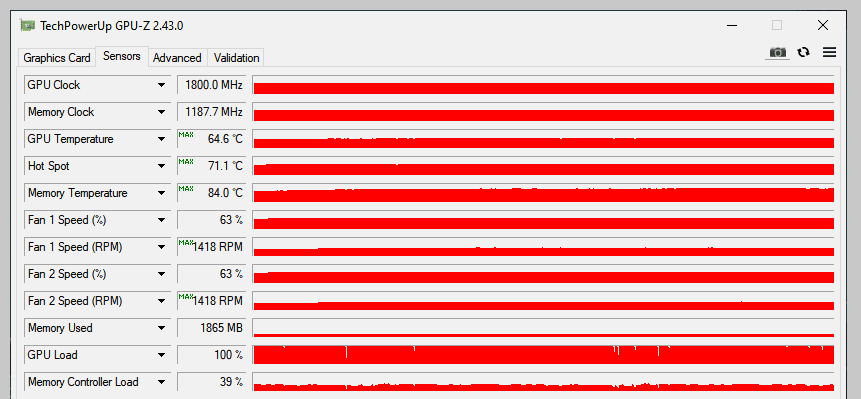
Task: Click the Fan 1 Speed 63 % value
Action: (212, 220)
